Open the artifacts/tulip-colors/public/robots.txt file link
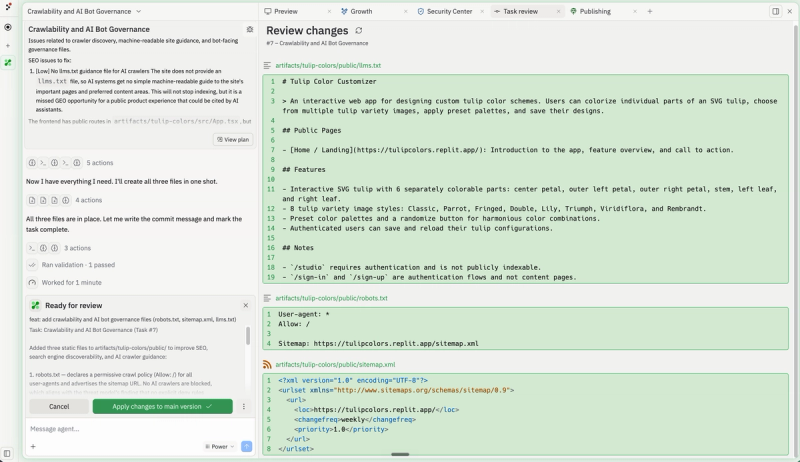This screenshot has width=800, height=462. coord(331,298)
